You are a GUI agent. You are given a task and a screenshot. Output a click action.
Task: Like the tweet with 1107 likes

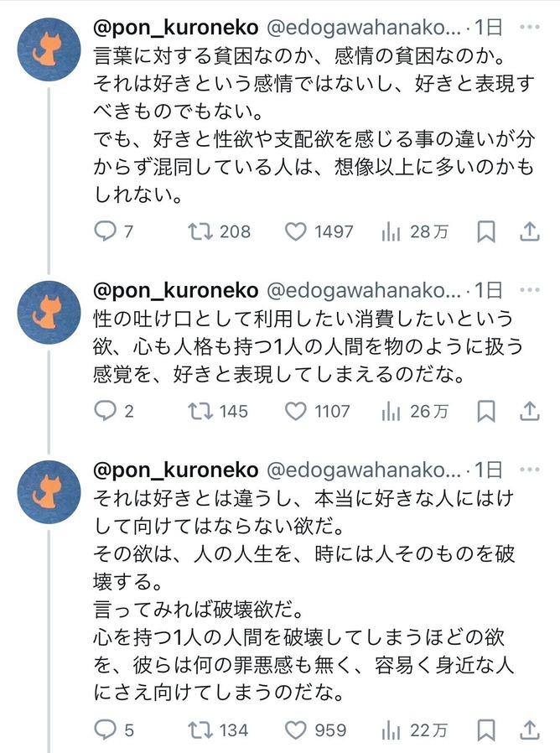tap(296, 411)
